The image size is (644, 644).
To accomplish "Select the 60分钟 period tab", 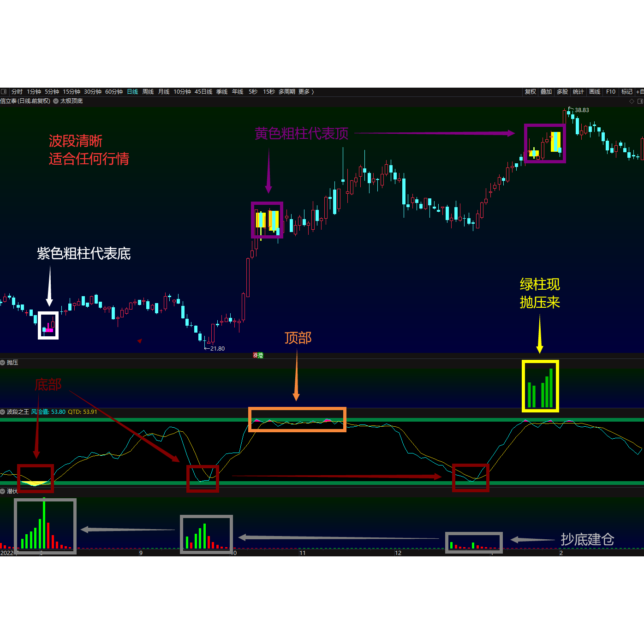I will tap(114, 92).
